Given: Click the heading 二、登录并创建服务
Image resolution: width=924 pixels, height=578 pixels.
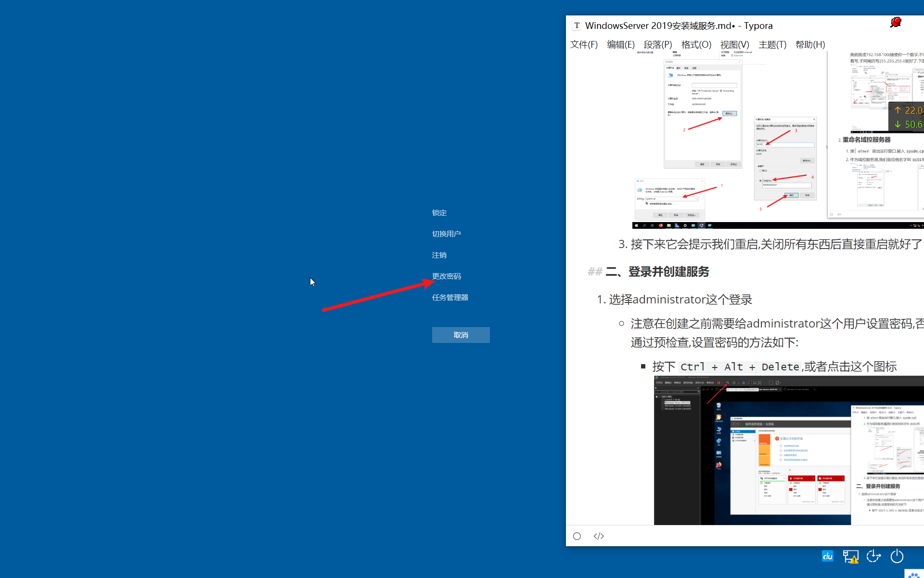Looking at the screenshot, I should [x=657, y=272].
